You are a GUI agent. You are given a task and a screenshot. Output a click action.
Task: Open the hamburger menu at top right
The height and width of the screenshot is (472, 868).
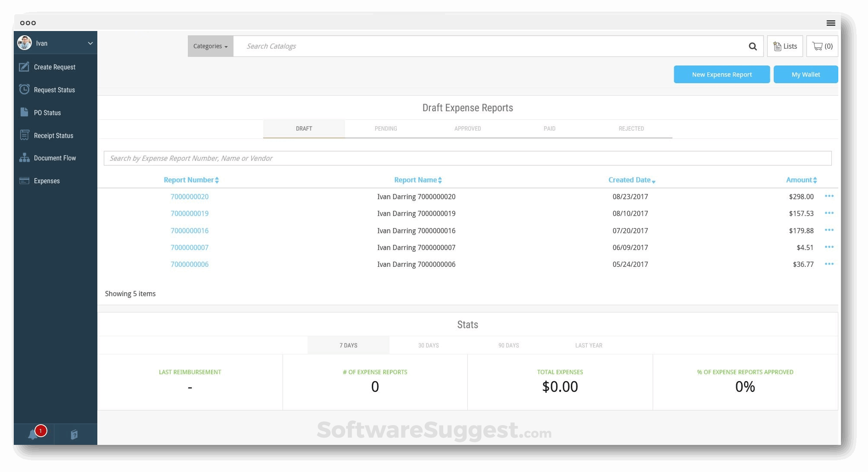[x=831, y=23]
